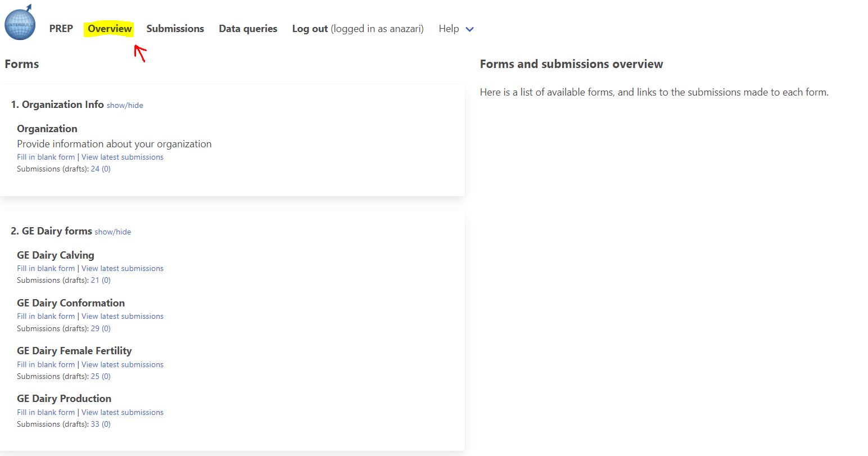Screen dimensions: 868x456
Task: Collapse GE Dairy forms with show/hide
Action: point(112,232)
